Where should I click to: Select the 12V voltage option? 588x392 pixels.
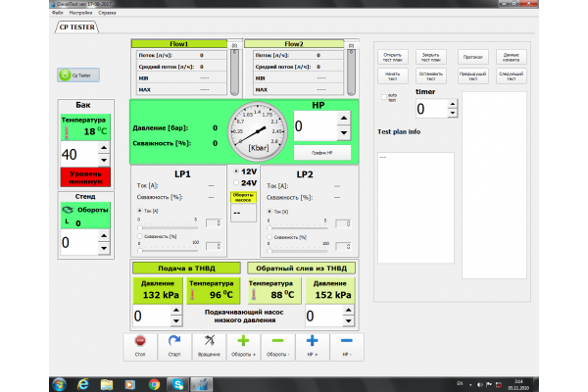[x=235, y=171]
